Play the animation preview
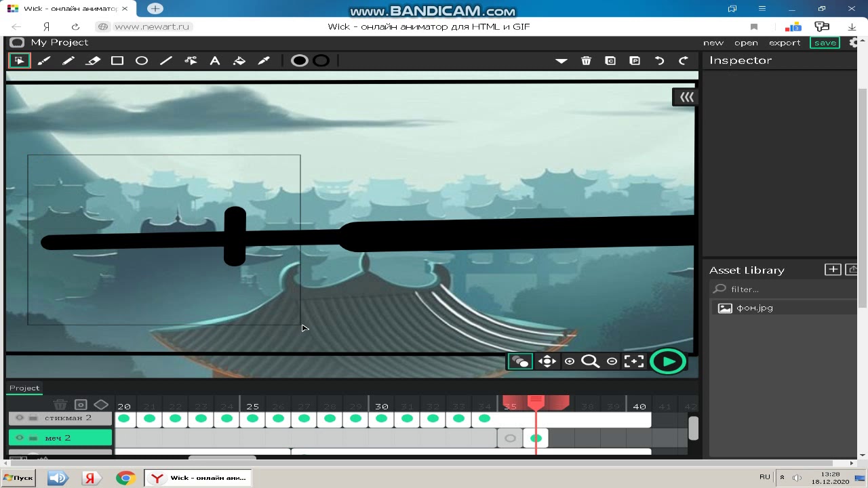Viewport: 868px width, 488px height. (668, 361)
